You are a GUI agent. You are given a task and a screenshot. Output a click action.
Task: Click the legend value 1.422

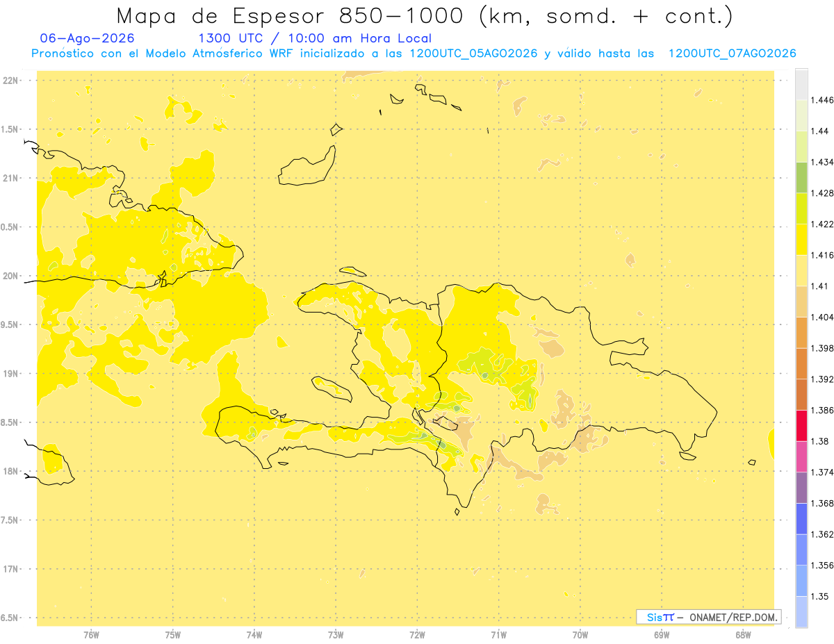coord(822,224)
